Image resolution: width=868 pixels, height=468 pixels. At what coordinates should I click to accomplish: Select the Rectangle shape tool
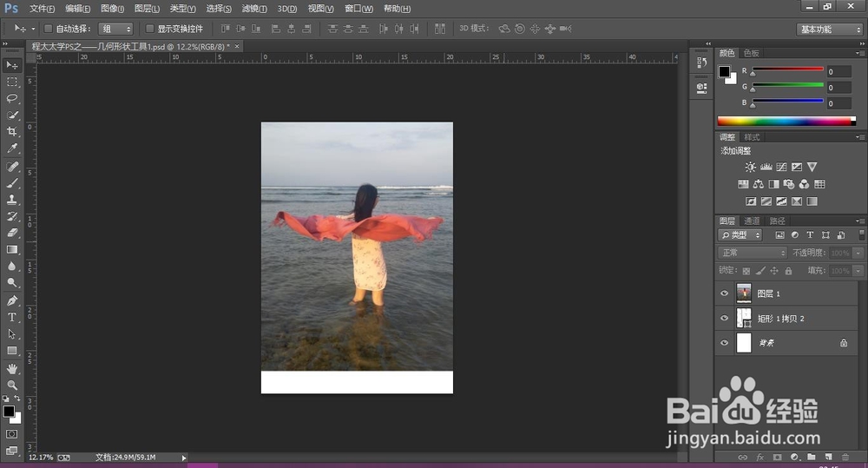[x=11, y=351]
